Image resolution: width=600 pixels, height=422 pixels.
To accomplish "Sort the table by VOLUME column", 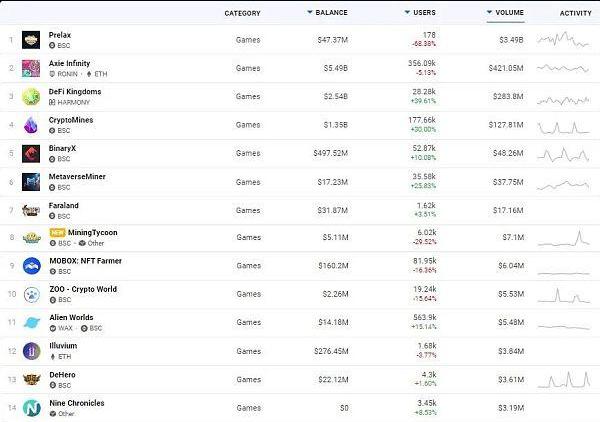I will point(505,13).
